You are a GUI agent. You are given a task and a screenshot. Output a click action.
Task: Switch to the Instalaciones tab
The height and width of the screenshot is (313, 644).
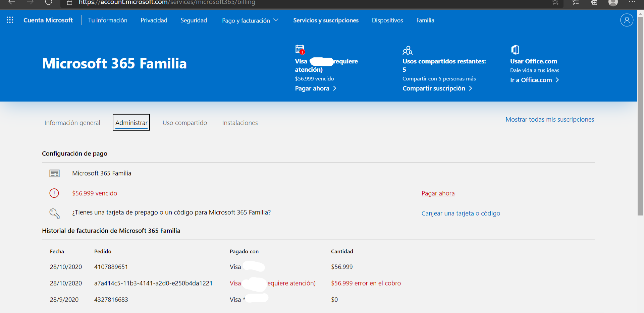coord(240,123)
